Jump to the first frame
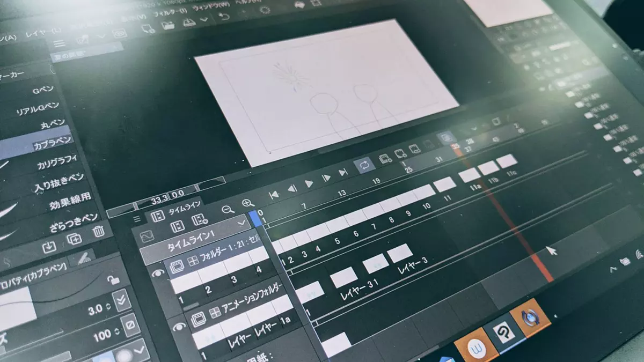 tap(274, 195)
